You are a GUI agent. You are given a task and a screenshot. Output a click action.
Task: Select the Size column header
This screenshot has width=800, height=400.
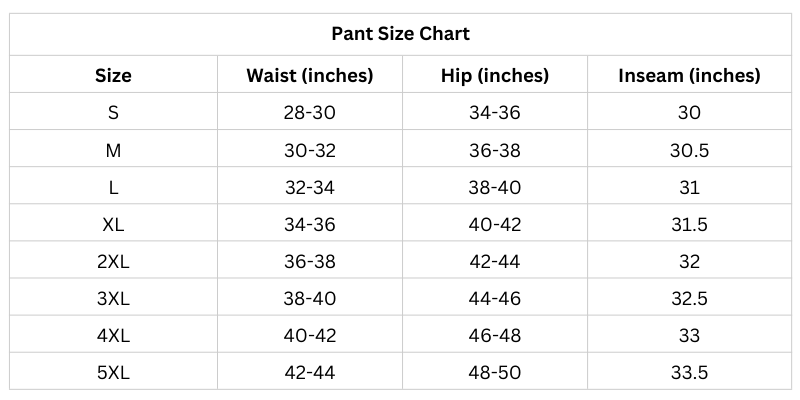113,75
